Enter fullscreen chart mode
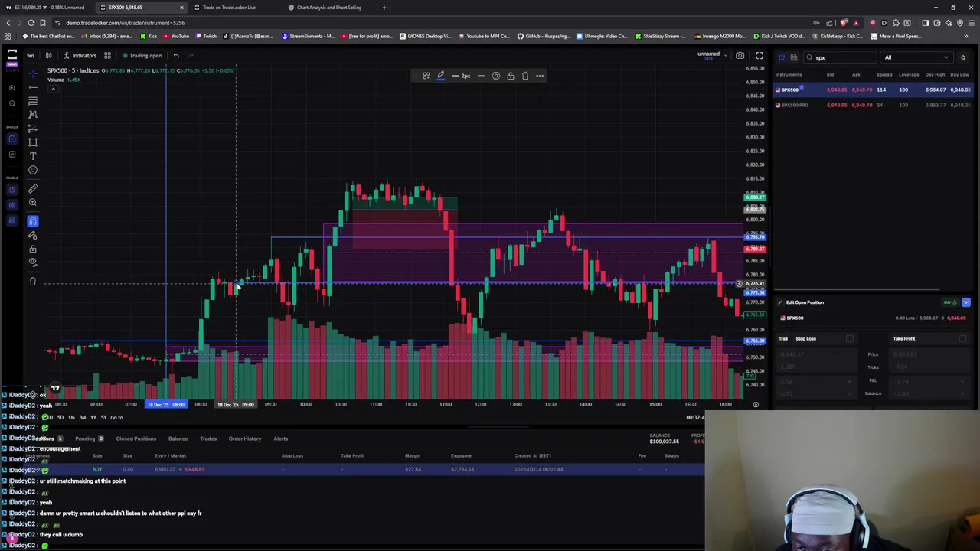Viewport: 980px width, 551px height. [x=759, y=55]
